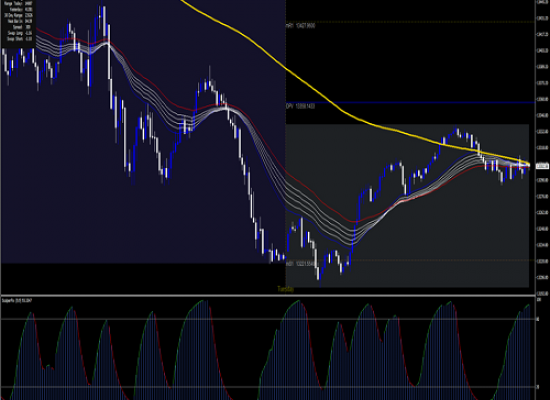This screenshot has height=400, width=550.
Task: Click the lower horizontal level in oscillator pane
Action: tap(268, 387)
